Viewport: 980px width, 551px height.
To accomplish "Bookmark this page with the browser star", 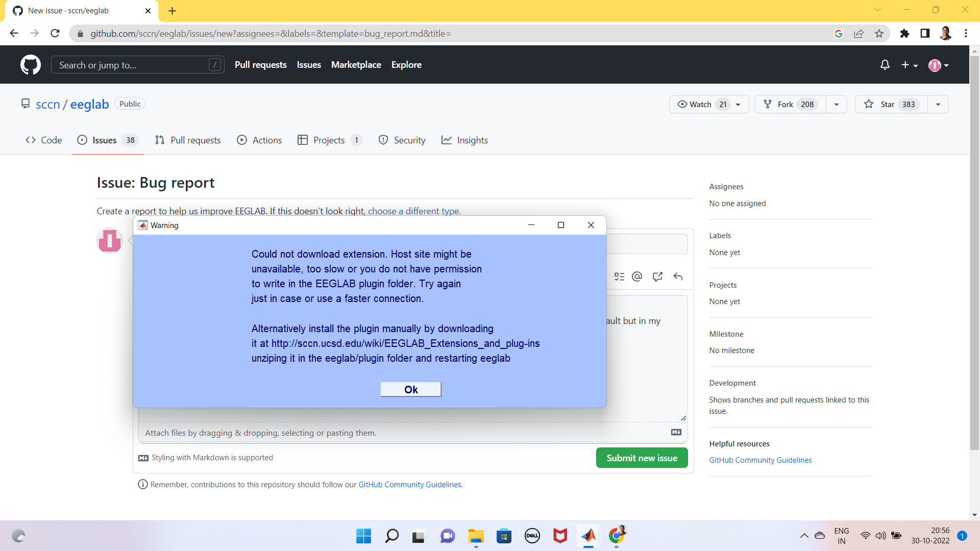I will [x=879, y=33].
